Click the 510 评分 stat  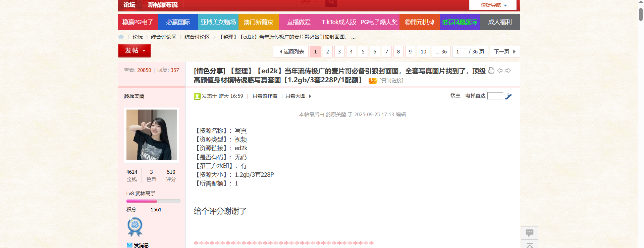tap(171, 175)
